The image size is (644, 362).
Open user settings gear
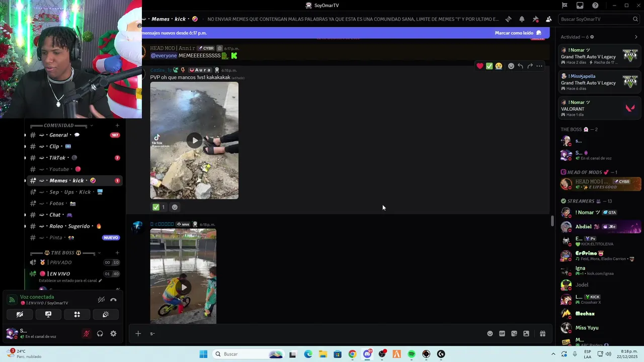113,333
